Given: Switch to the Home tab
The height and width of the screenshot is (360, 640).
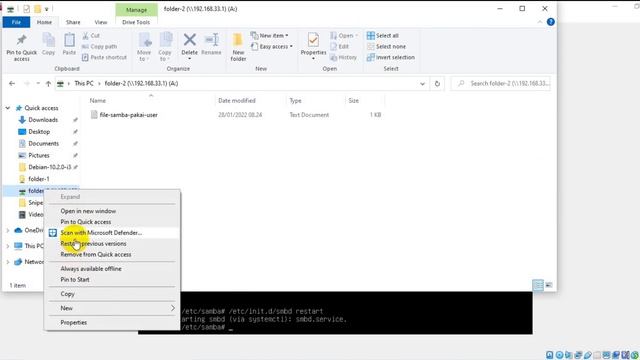Looking at the screenshot, I should point(44,22).
